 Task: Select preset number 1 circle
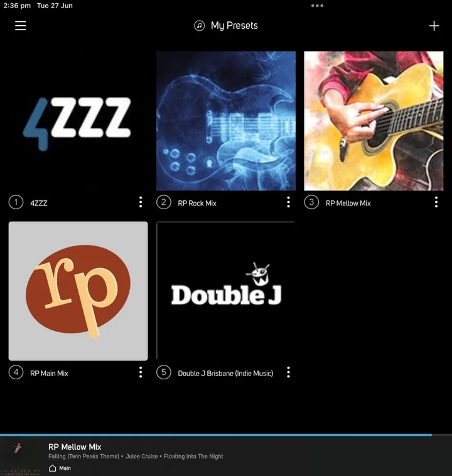pos(16,202)
